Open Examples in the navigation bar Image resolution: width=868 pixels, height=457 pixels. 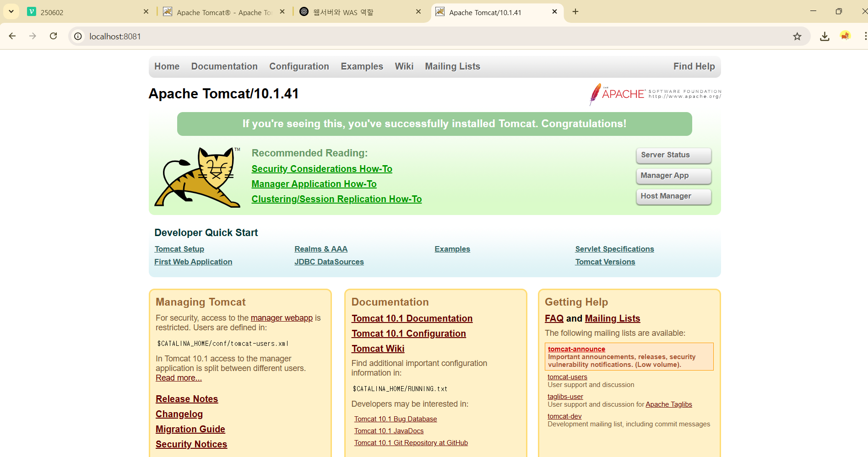pyautogui.click(x=362, y=66)
